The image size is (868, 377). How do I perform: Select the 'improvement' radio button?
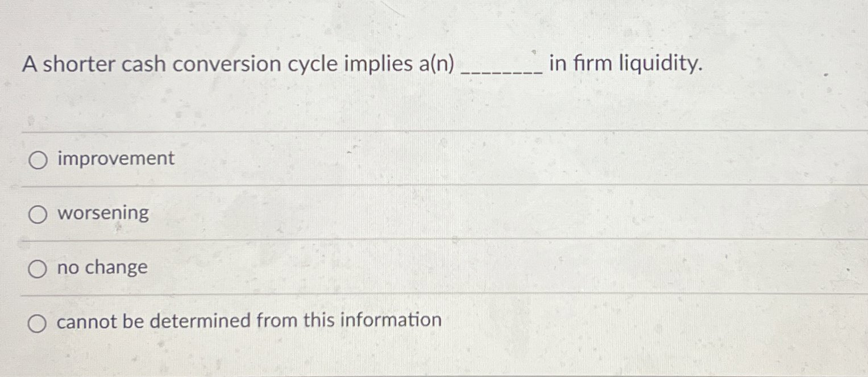38,160
